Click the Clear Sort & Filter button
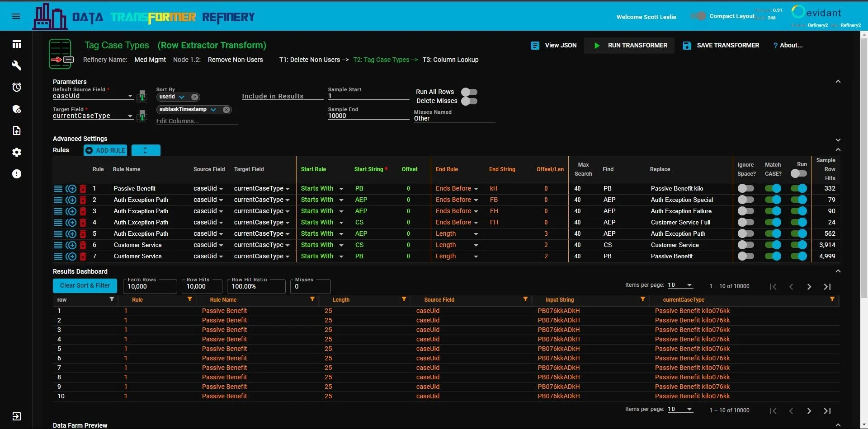Screen dimensions: 868x429 [85, 286]
